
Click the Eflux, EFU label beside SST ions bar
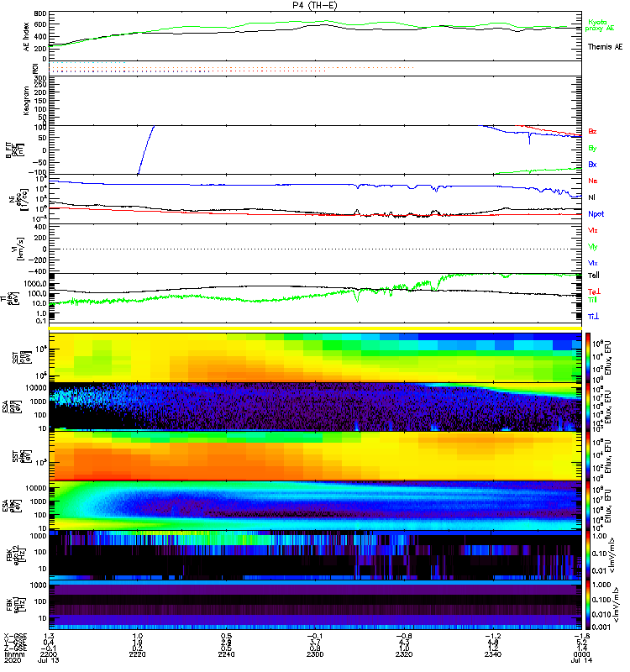pos(607,358)
